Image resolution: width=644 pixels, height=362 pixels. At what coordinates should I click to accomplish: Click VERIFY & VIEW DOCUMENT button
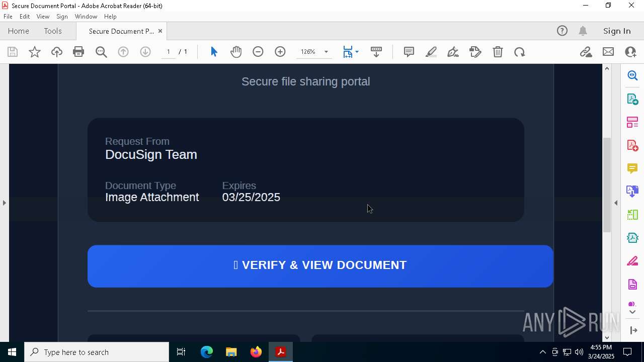click(320, 266)
